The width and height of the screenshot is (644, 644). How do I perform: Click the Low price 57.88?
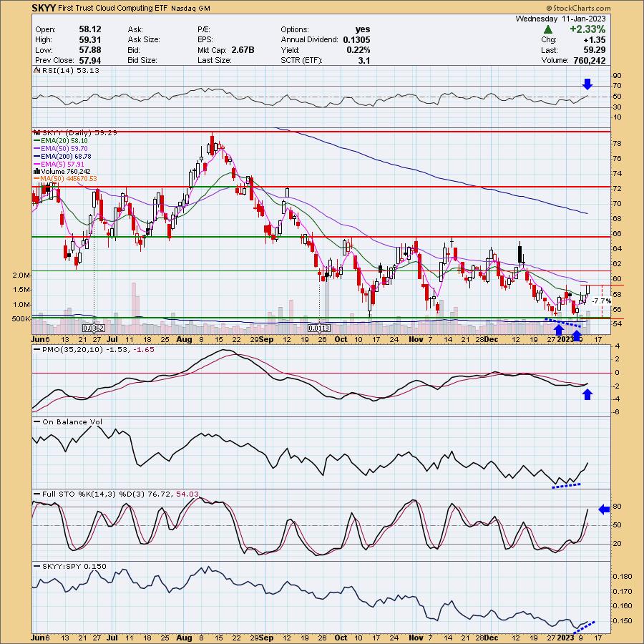click(90, 50)
